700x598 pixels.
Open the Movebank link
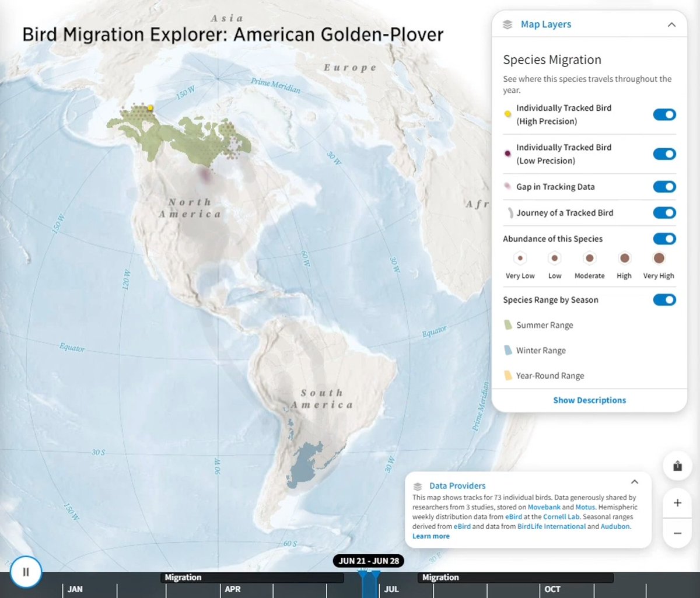(x=544, y=508)
